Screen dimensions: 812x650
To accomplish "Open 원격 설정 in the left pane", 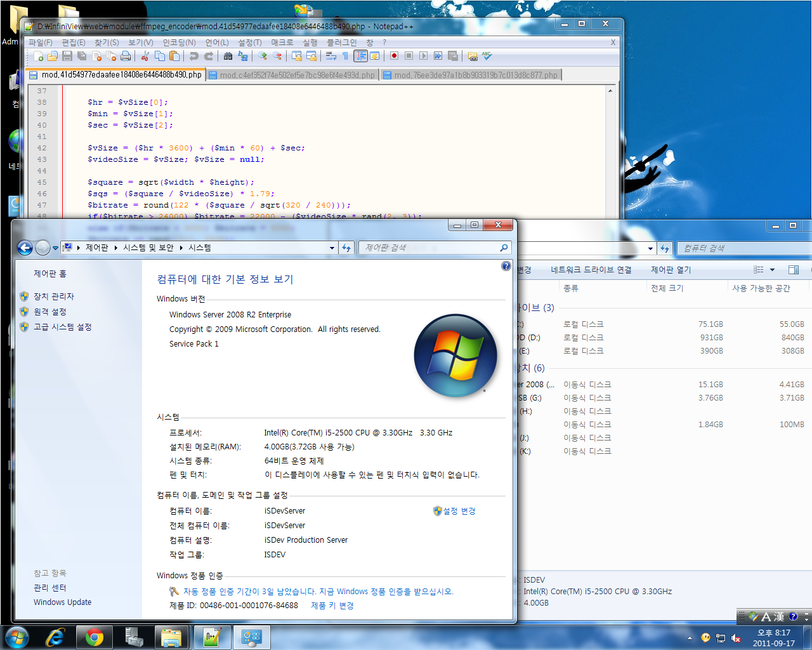I will pyautogui.click(x=50, y=312).
